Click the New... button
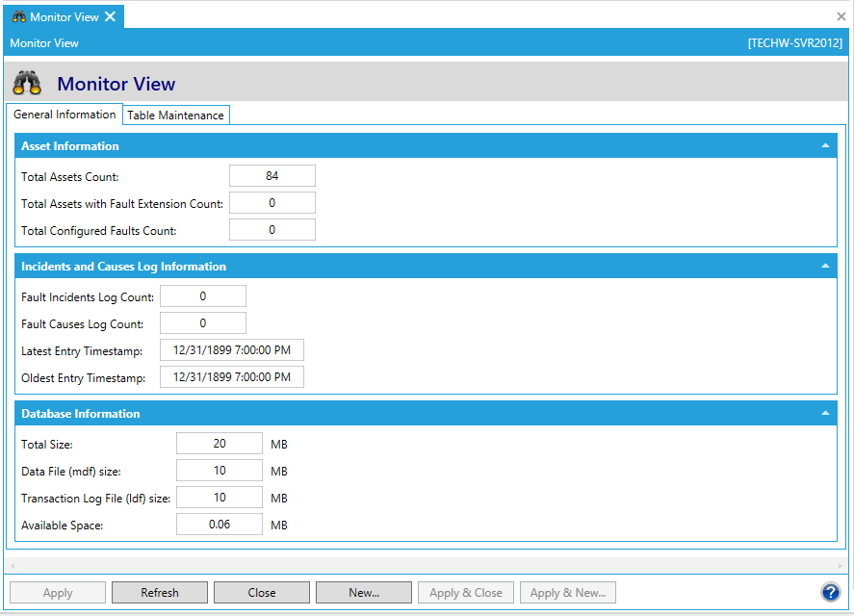This screenshot has height=616, width=854. (x=364, y=593)
